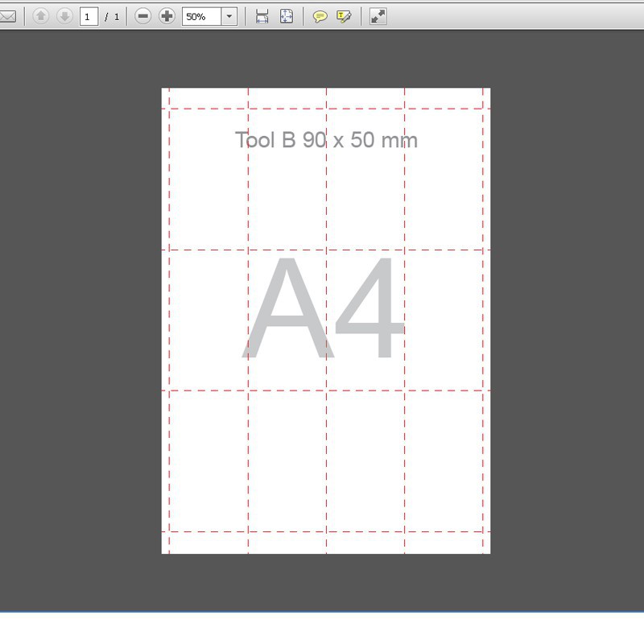Switch to full screen read mode

(x=378, y=16)
